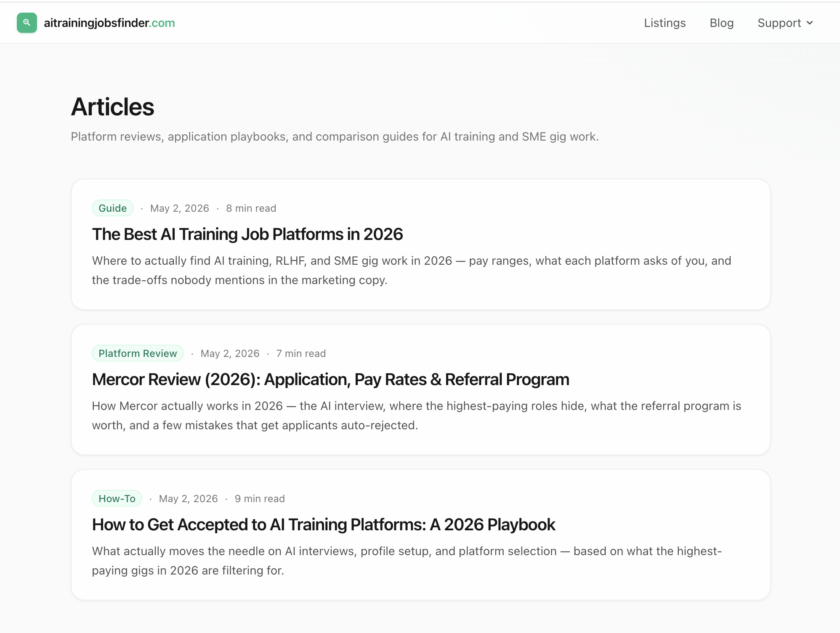The image size is (840, 633).
Task: Click the 'Where to actually find AI training' excerpt
Action: click(x=412, y=270)
